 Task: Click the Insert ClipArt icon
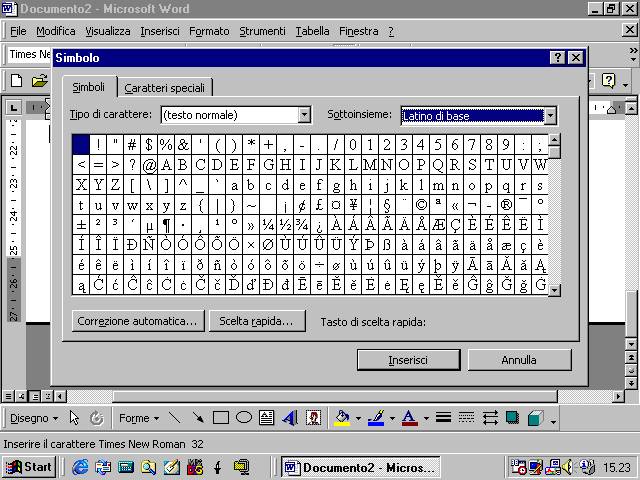pos(313,418)
